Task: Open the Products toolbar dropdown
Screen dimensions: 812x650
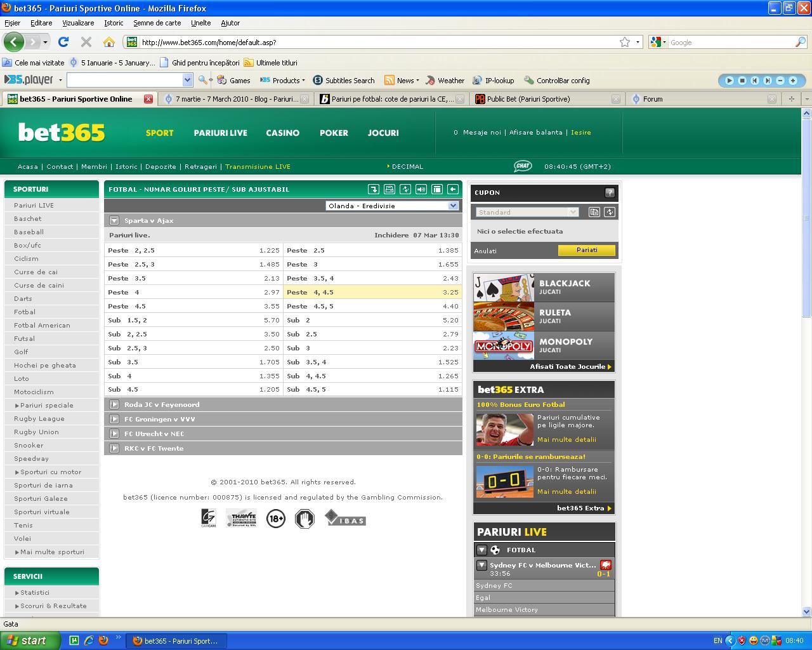Action: pyautogui.click(x=283, y=81)
